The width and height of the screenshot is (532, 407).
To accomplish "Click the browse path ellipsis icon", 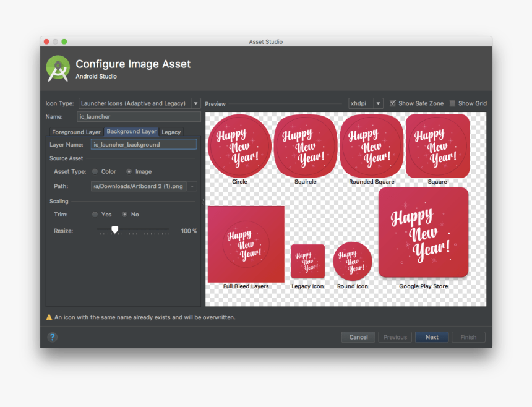I will click(x=192, y=186).
